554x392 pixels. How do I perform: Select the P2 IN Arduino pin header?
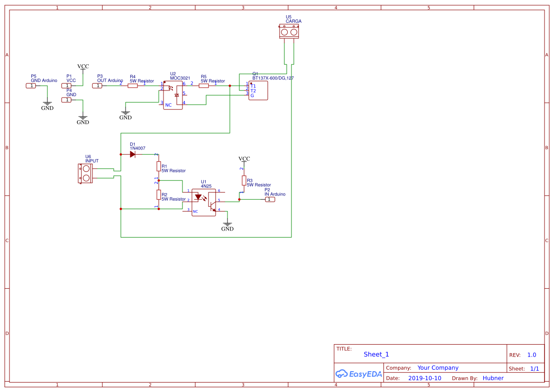[270, 199]
